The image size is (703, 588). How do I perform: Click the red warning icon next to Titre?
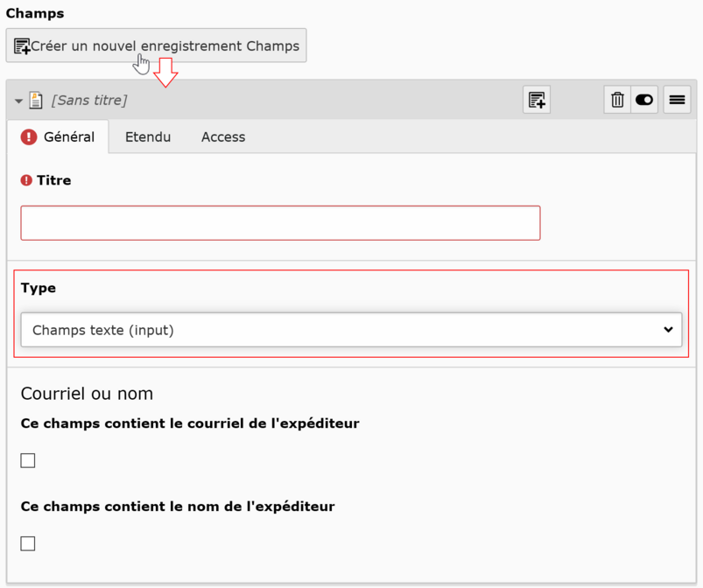click(26, 180)
